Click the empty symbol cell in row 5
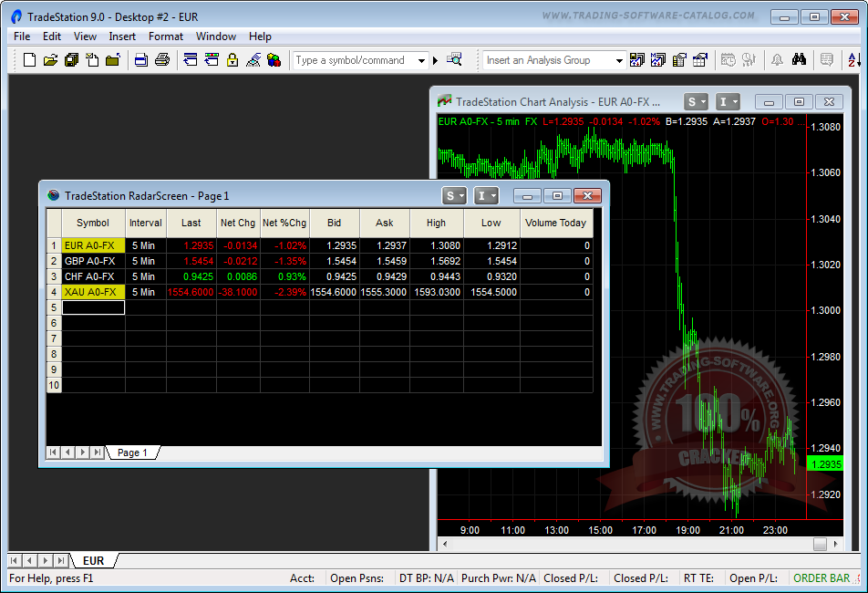This screenshot has width=868, height=593. [x=93, y=307]
